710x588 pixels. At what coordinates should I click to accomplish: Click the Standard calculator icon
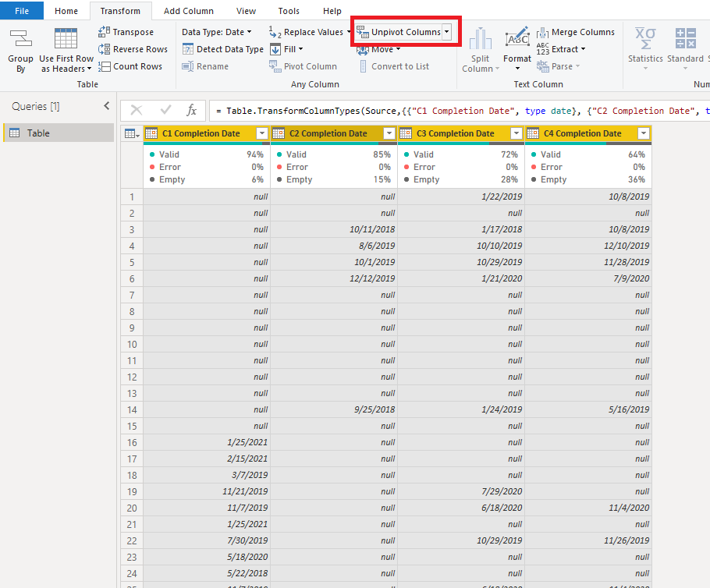(685, 38)
